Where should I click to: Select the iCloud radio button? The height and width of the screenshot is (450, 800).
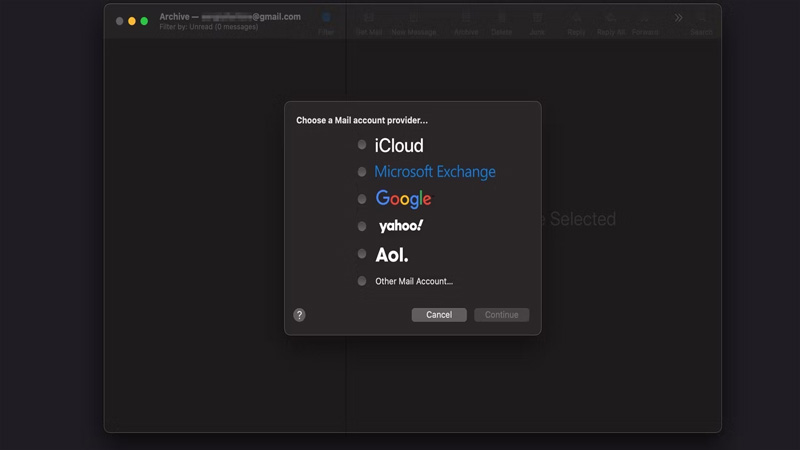point(362,145)
